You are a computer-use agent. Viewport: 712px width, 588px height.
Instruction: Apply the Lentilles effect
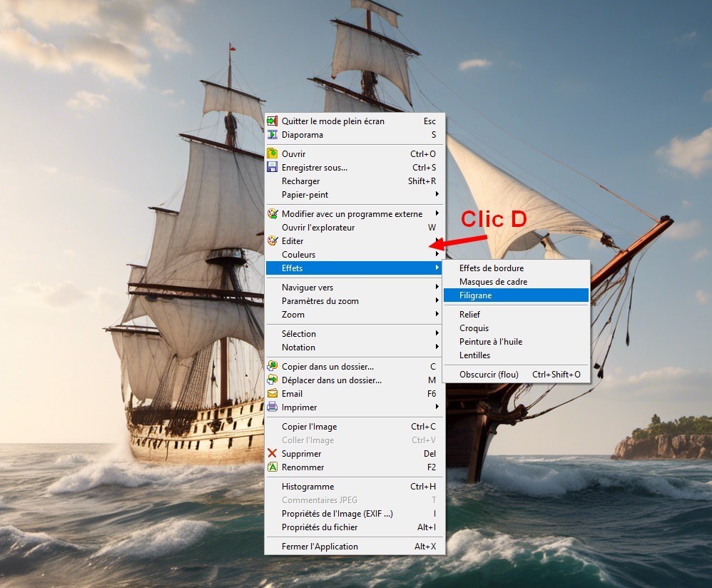pyautogui.click(x=517, y=355)
